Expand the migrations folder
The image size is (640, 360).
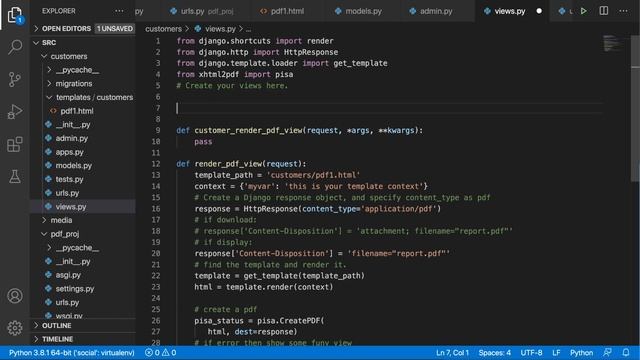click(x=73, y=84)
